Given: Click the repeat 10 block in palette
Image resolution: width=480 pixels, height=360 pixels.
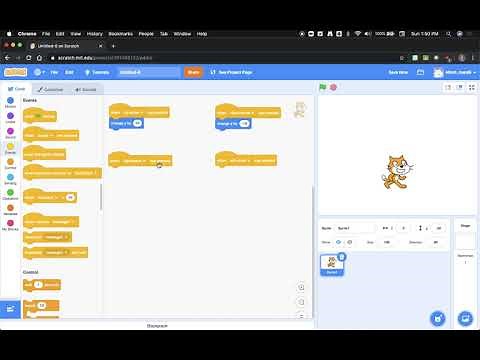Looking at the screenshot, I should click(41, 309).
